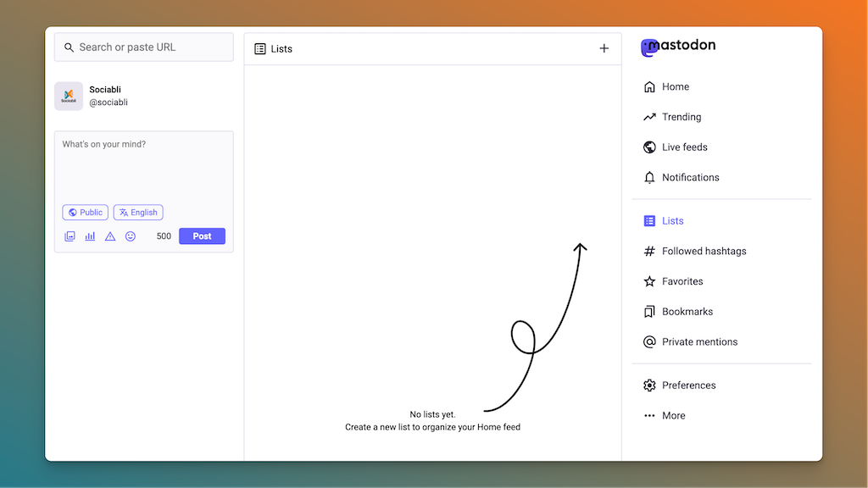Add images using the media attachment icon

pyautogui.click(x=70, y=236)
